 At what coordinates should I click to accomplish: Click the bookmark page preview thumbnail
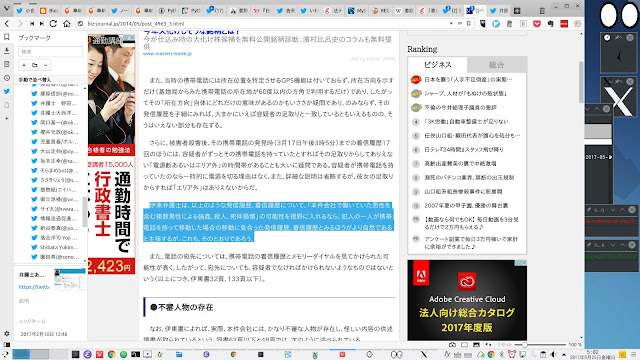70,279
